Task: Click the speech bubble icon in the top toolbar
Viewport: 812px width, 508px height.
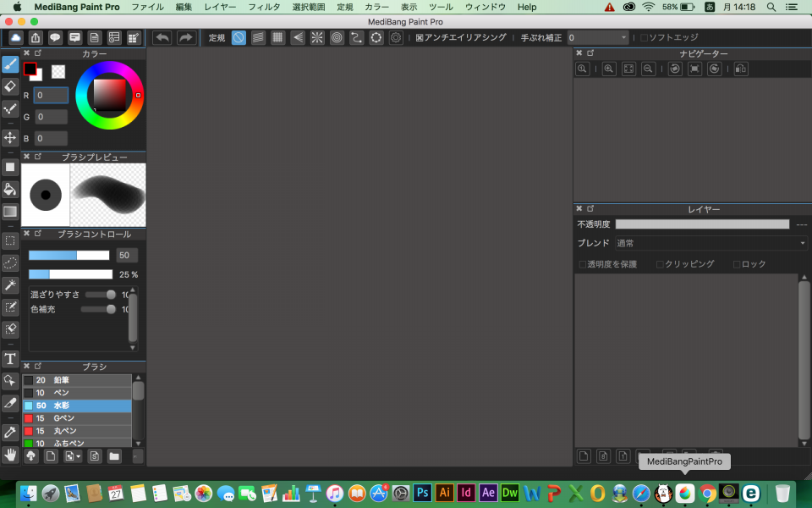Action: [55, 37]
